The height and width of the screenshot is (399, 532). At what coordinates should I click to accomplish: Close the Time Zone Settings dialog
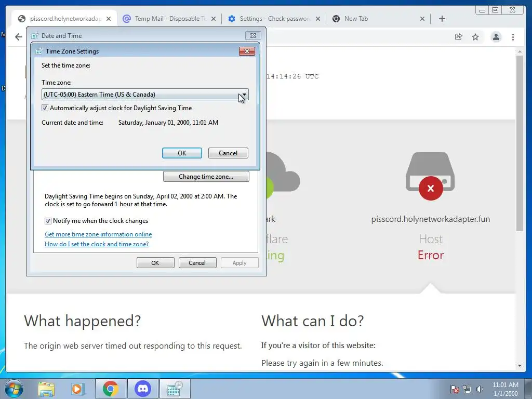pos(247,51)
